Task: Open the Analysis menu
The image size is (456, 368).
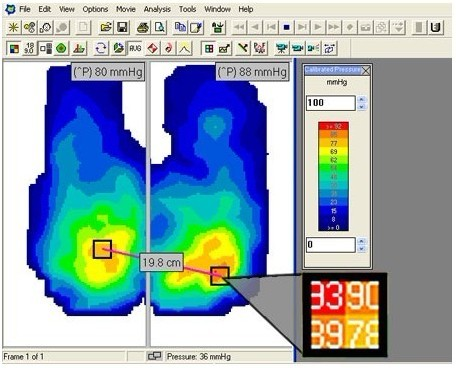Action: [157, 9]
